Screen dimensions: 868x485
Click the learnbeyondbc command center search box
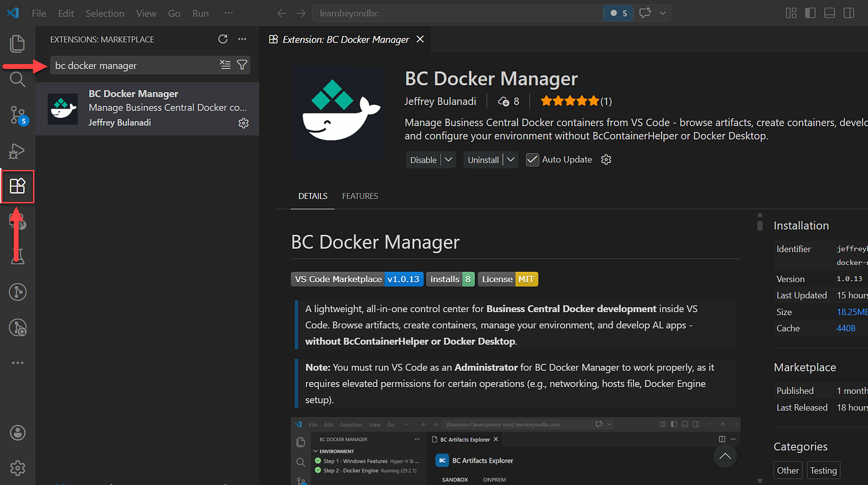[x=458, y=13]
